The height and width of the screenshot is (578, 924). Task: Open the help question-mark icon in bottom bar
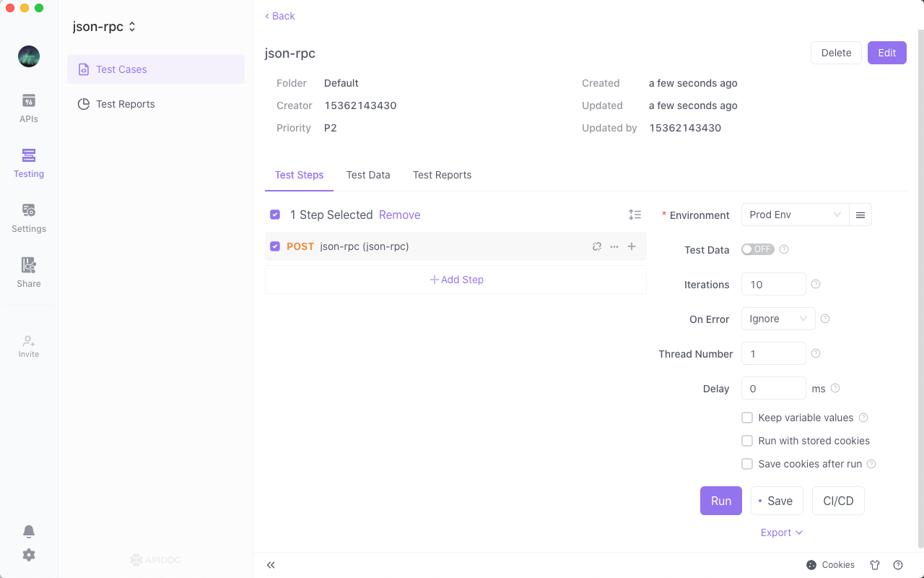pos(898,565)
